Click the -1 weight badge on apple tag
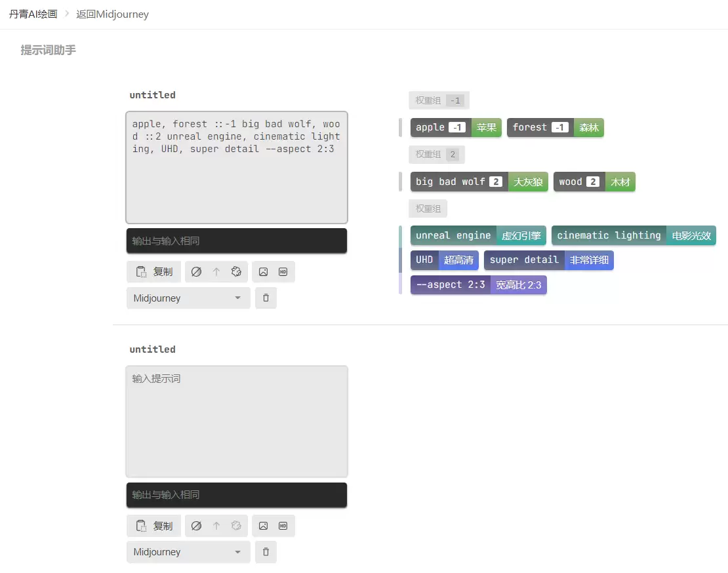Screen dimensions: 728x573 457,128
